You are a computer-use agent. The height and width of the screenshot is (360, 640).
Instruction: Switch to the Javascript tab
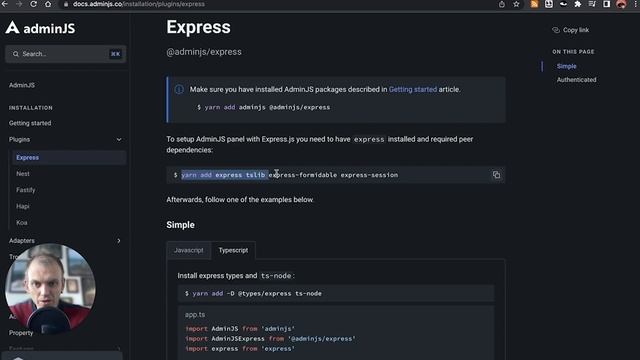coord(189,250)
